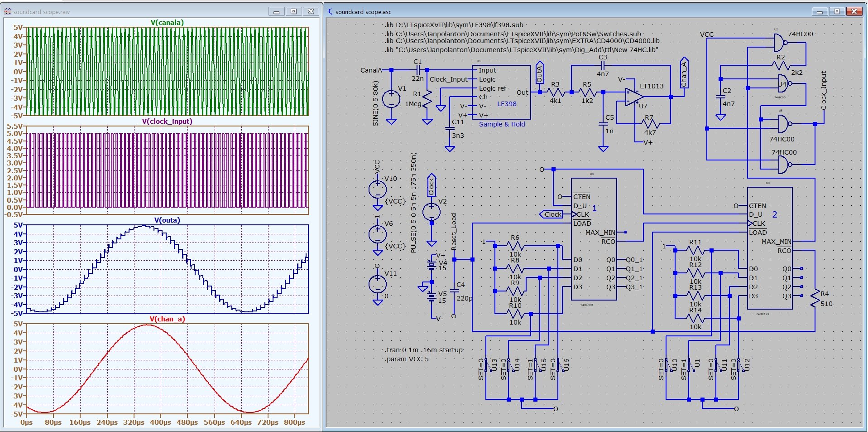The width and height of the screenshot is (868, 432).
Task: Click the V6 voltage source symbol
Action: tap(378, 234)
